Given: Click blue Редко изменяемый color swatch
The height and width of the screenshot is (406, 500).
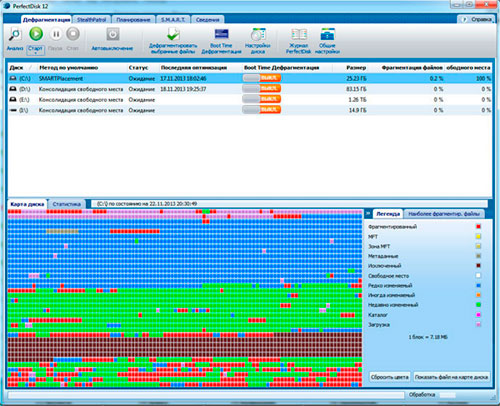Looking at the screenshot, I should coord(478,285).
